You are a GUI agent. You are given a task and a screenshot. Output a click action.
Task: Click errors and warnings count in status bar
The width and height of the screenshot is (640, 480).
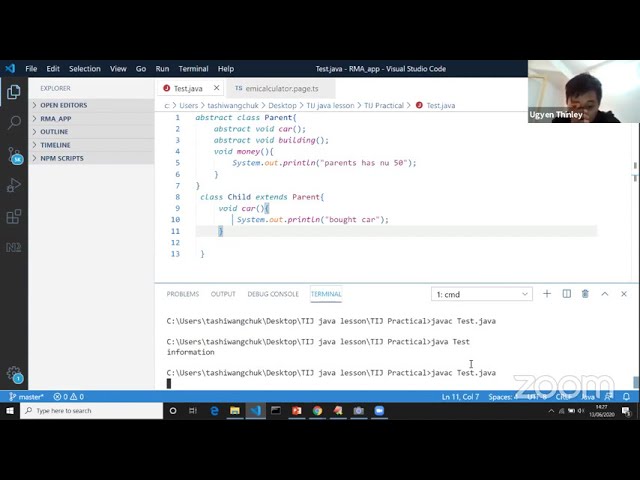69,397
